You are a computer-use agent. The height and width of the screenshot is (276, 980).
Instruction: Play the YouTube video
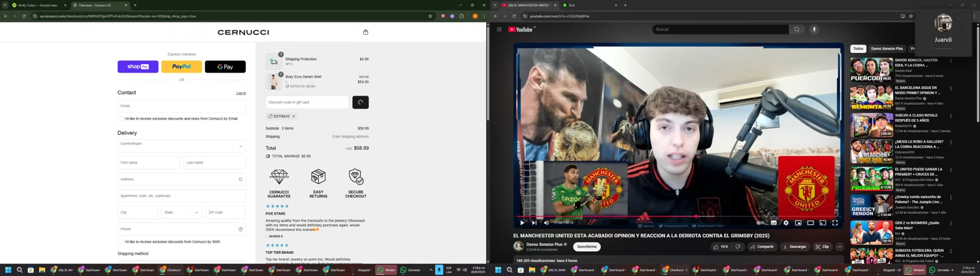[522, 223]
